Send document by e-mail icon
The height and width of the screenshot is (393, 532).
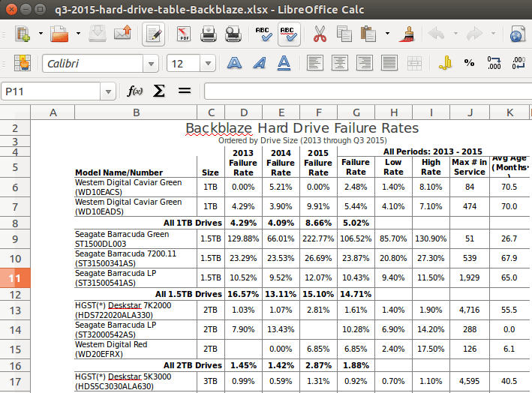[x=122, y=34]
